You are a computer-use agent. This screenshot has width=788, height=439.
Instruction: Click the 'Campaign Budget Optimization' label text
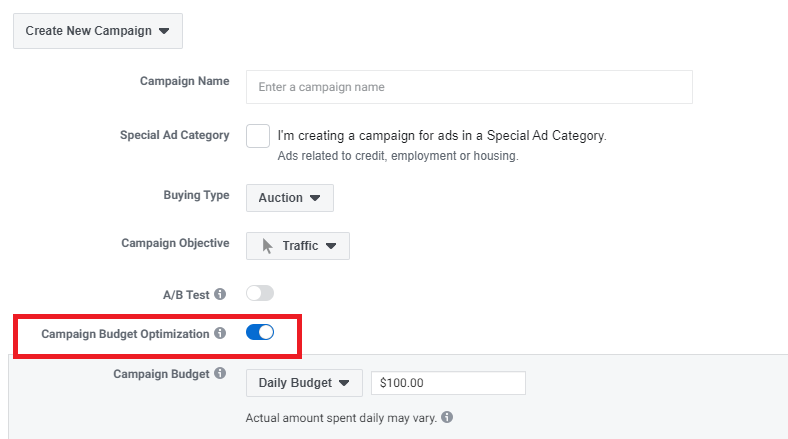click(x=125, y=333)
